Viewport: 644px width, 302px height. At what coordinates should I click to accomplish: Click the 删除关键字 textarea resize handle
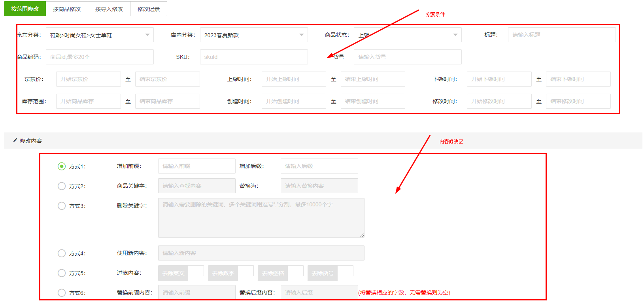click(362, 235)
